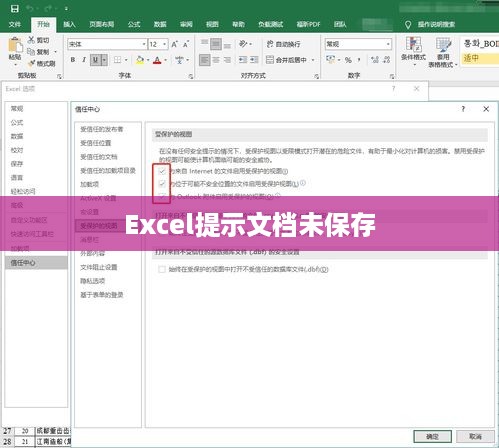Switch to the 福昕PDF ribbon tab

click(x=308, y=24)
